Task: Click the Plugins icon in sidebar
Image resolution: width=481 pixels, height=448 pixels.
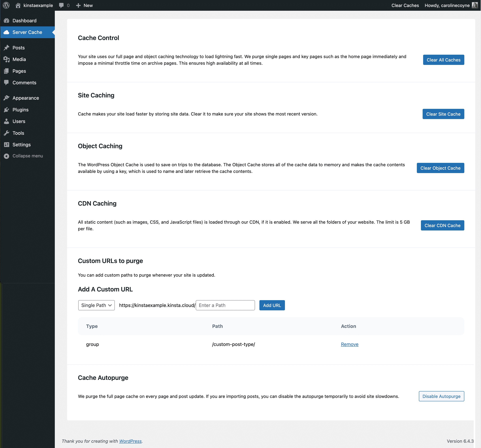Action: pyautogui.click(x=6, y=110)
